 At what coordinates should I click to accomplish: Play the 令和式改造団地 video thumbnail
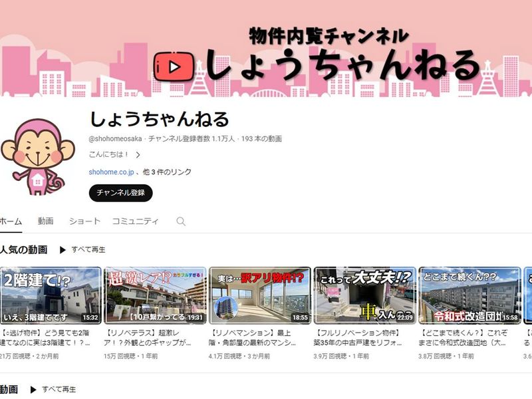(x=469, y=295)
